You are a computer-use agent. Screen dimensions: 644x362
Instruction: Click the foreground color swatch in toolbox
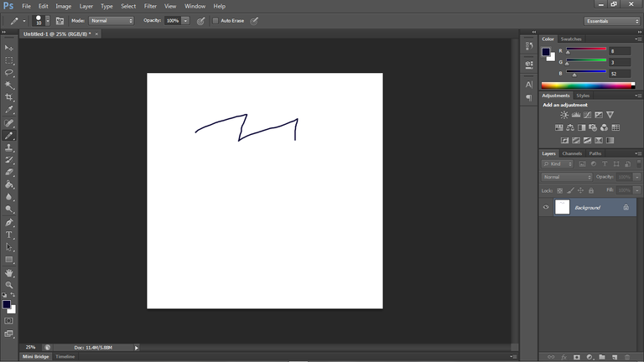6,304
